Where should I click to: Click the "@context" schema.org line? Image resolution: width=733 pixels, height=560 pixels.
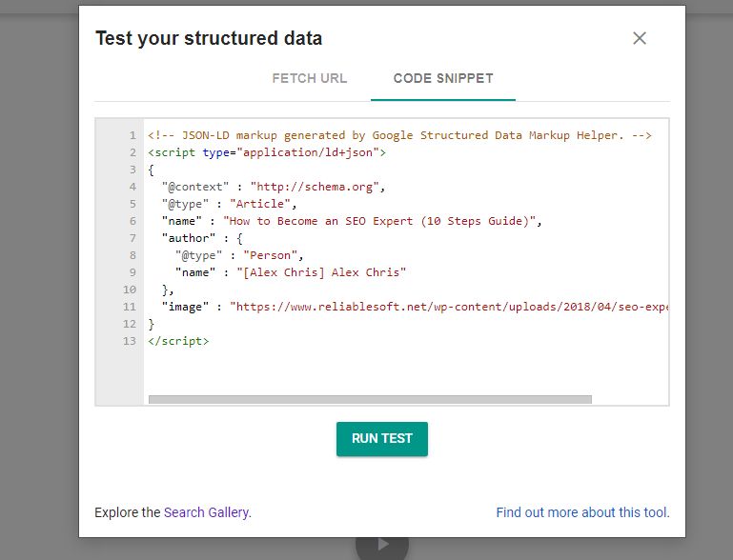[x=273, y=187]
